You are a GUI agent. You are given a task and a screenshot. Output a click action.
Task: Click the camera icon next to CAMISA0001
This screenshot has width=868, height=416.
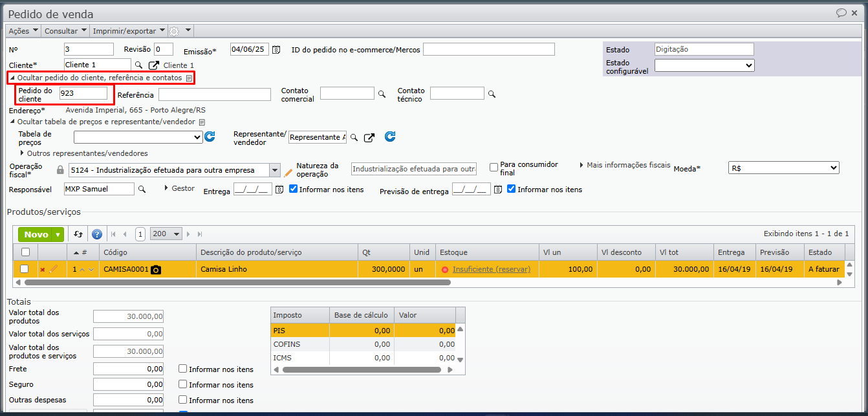click(156, 269)
